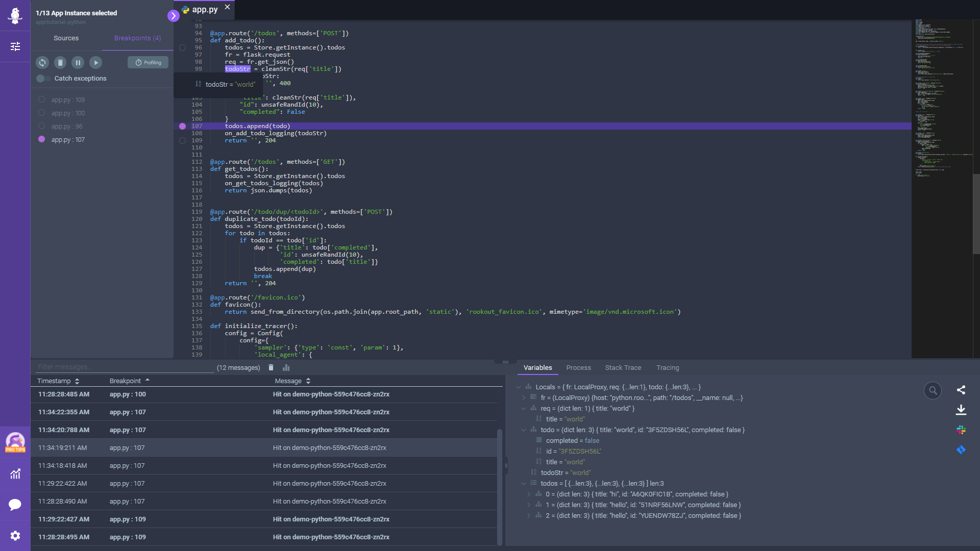The height and width of the screenshot is (551, 980).
Task: Select the app.py : 109 breakpoint radio
Action: [42, 99]
